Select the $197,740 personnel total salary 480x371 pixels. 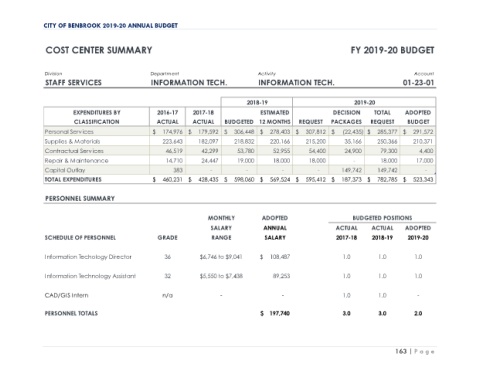(275, 313)
